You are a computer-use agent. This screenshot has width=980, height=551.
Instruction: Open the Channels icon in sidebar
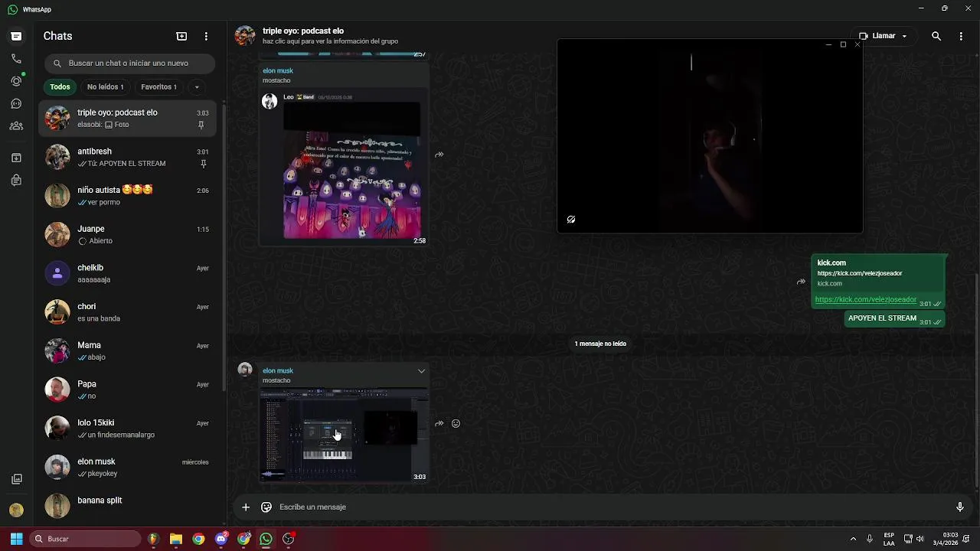pyautogui.click(x=16, y=103)
